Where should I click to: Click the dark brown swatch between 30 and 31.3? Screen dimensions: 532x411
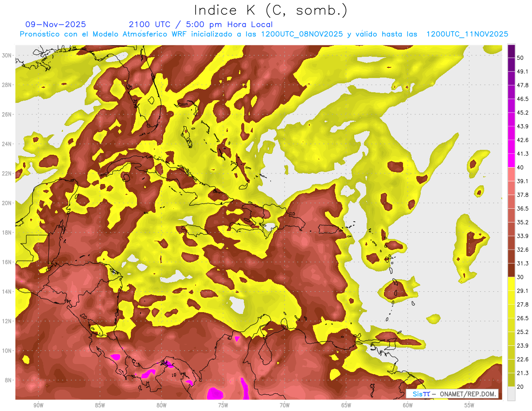(511, 270)
